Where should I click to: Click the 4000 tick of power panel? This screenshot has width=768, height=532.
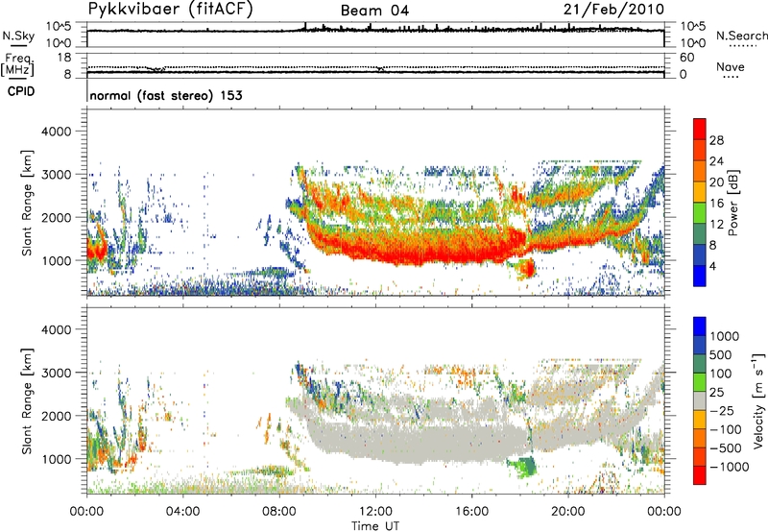(56, 132)
